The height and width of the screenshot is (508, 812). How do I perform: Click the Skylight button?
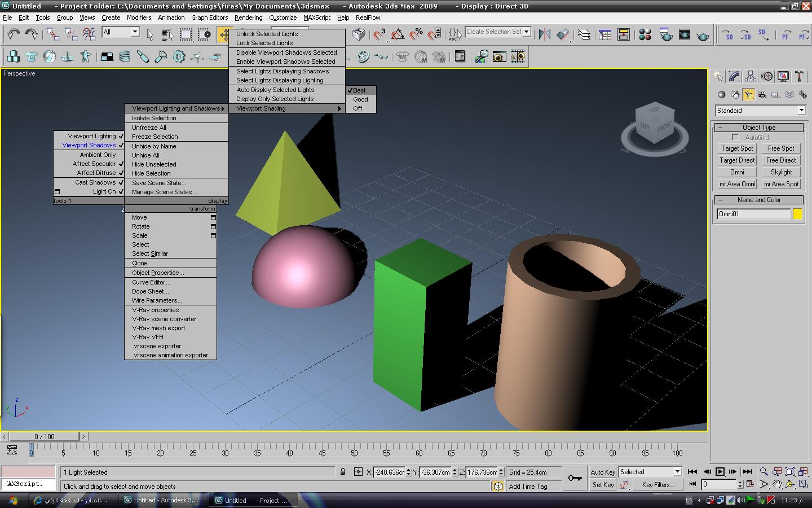point(781,172)
